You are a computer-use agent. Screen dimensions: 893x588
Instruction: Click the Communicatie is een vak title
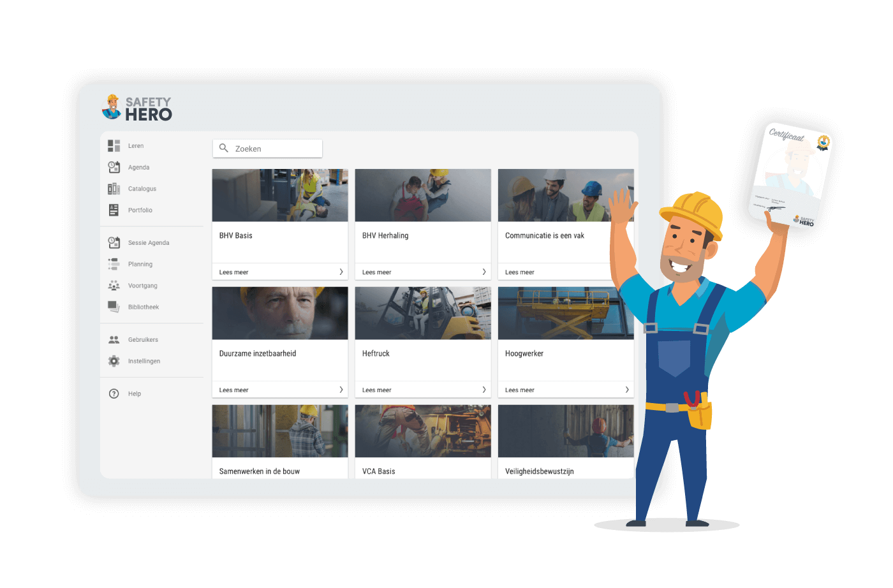click(x=545, y=235)
